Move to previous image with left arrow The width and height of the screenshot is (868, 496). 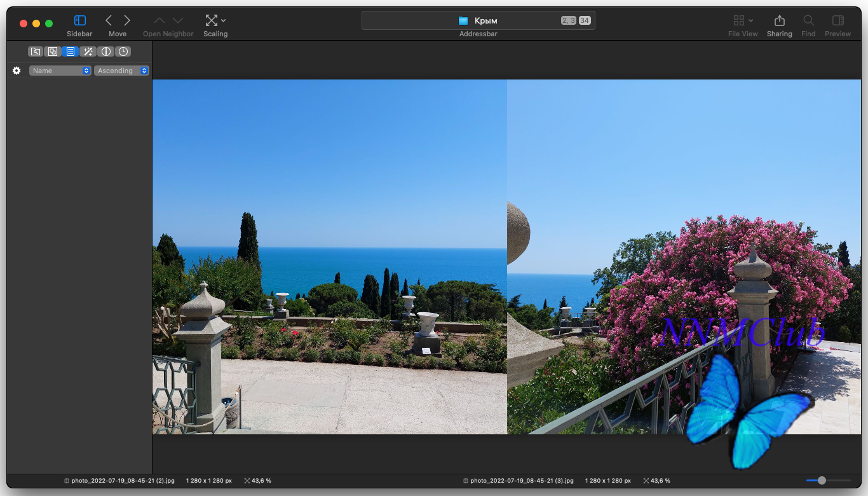coord(109,20)
